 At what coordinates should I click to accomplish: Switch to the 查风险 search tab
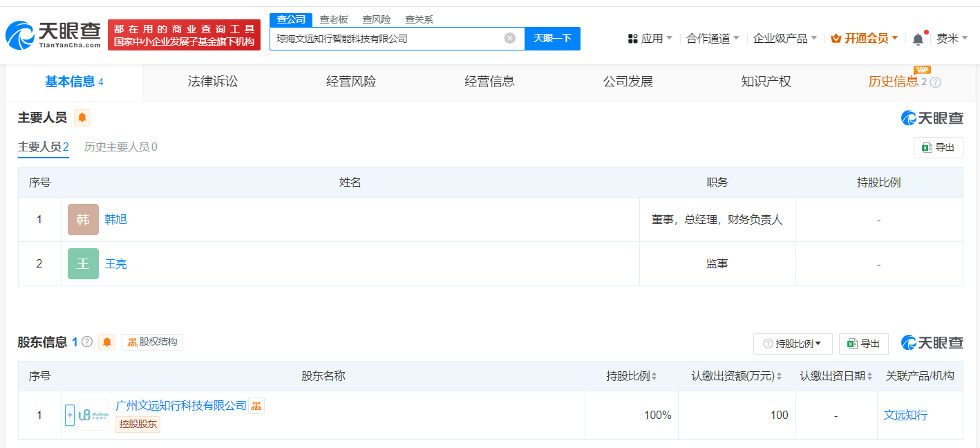[377, 19]
